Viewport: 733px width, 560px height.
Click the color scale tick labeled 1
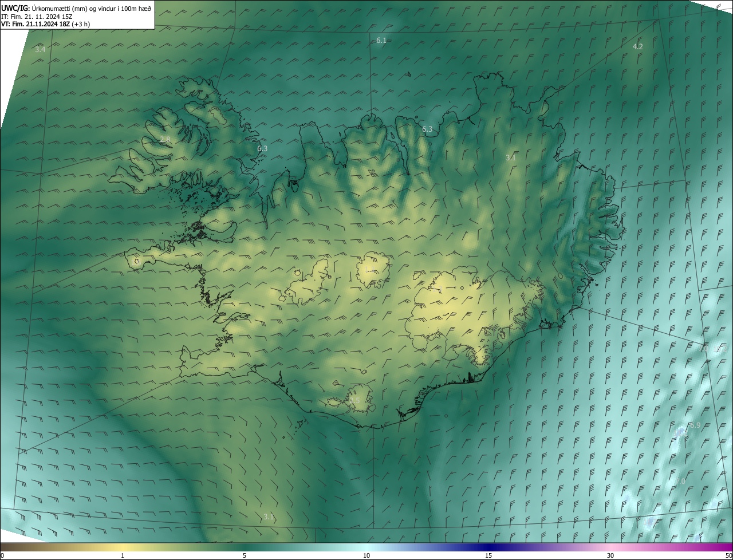tap(123, 555)
